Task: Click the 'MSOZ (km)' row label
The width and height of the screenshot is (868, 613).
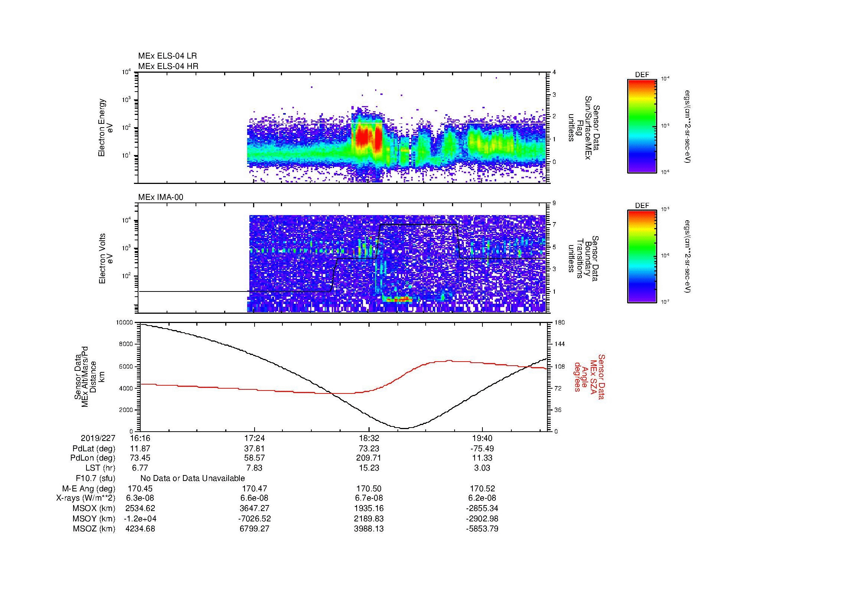Action: (94, 529)
